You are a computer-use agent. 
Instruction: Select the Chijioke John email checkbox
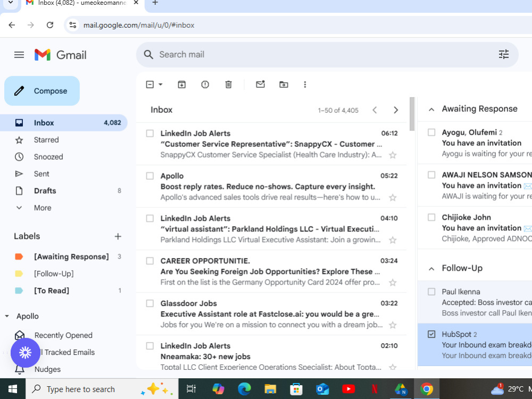(x=431, y=217)
